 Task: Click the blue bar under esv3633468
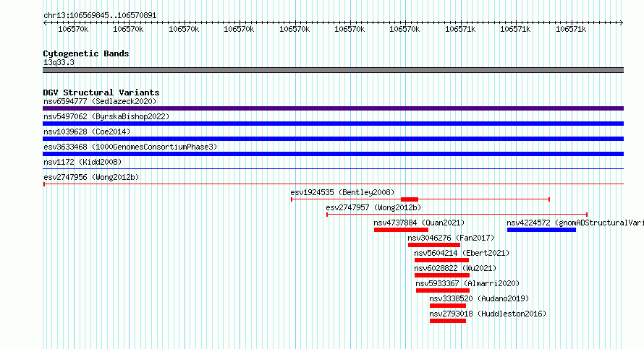click(333, 154)
